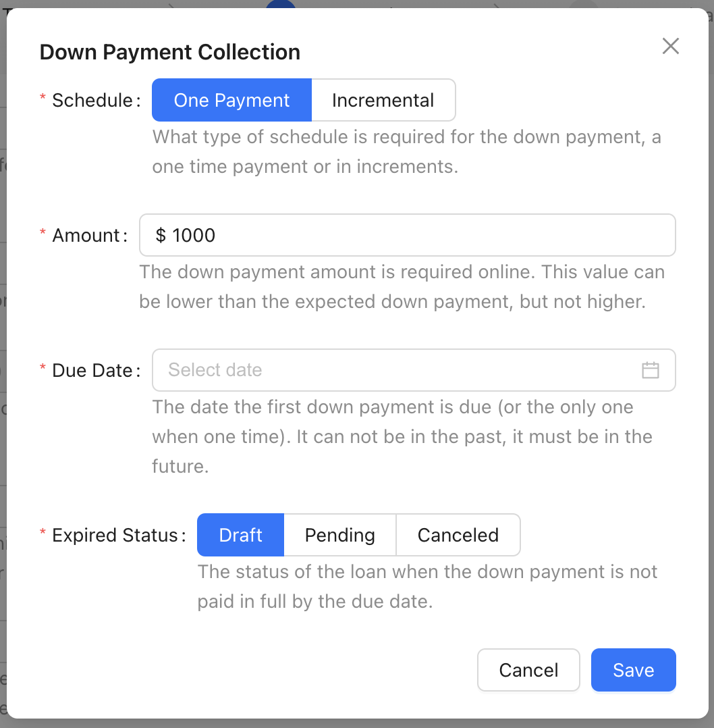Click the Cancel button
Image resolution: width=714 pixels, height=728 pixels.
click(x=528, y=670)
